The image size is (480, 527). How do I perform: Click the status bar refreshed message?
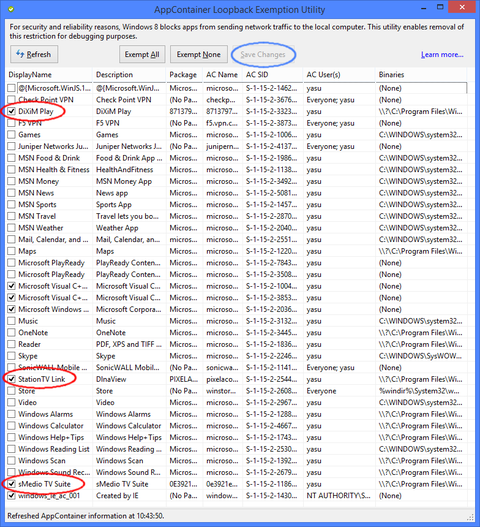(85, 516)
